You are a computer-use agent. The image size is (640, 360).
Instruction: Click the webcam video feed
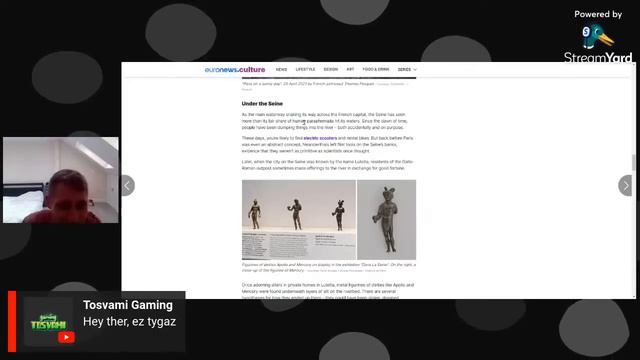click(61, 180)
